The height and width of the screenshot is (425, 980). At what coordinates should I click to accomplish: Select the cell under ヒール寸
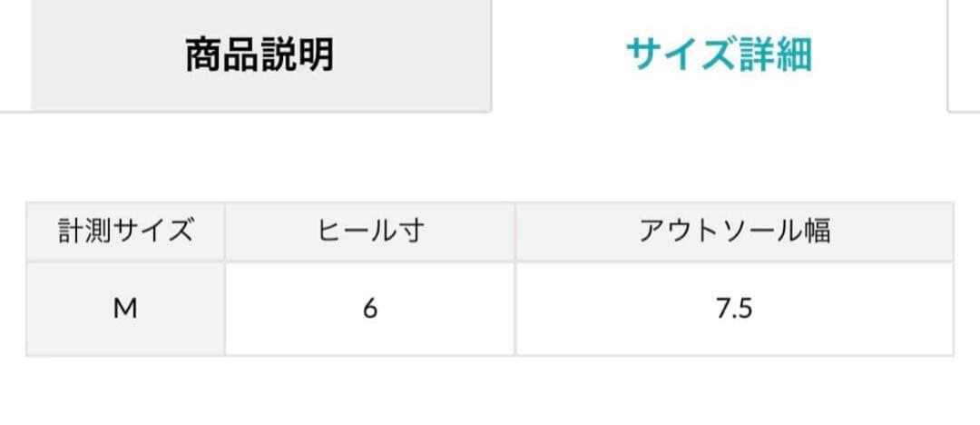coord(370,309)
